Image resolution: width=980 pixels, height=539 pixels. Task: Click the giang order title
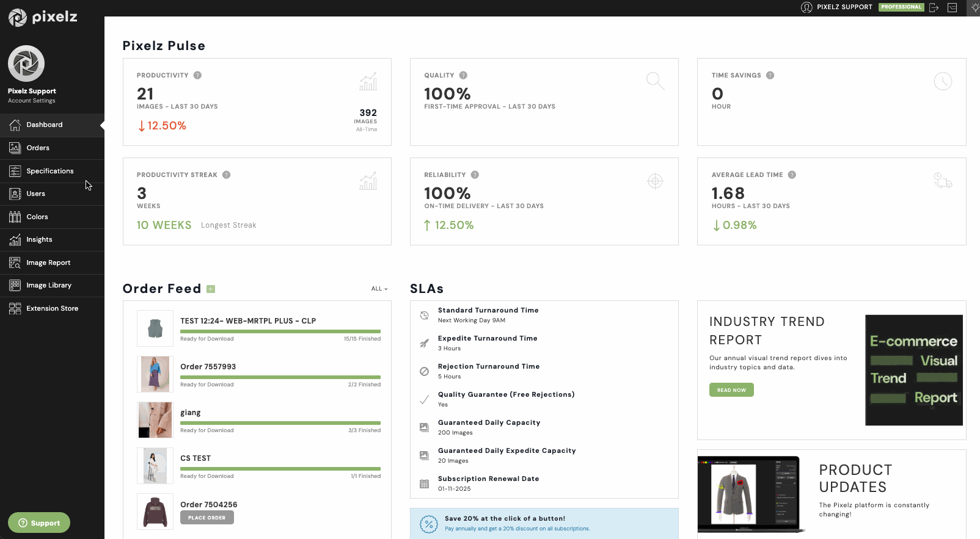191,413
